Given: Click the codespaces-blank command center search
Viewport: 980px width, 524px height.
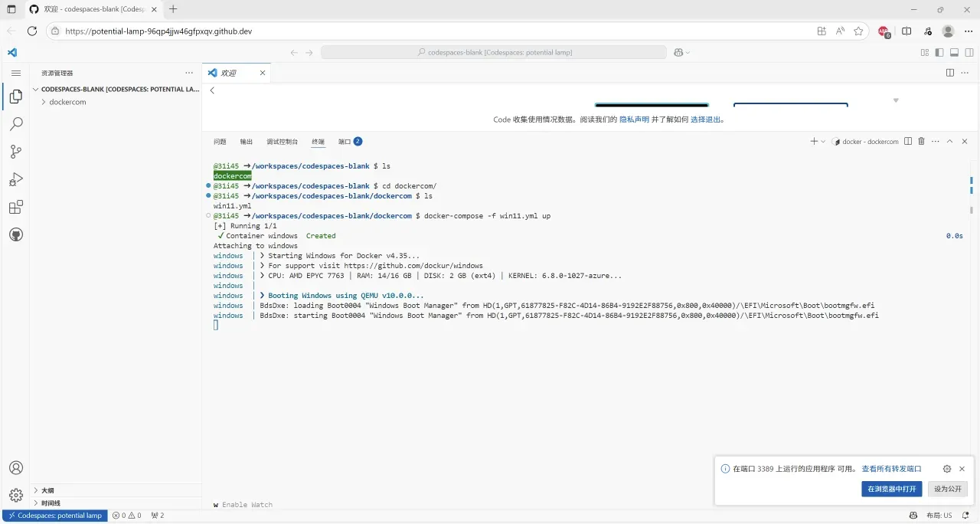Looking at the screenshot, I should coord(494,52).
